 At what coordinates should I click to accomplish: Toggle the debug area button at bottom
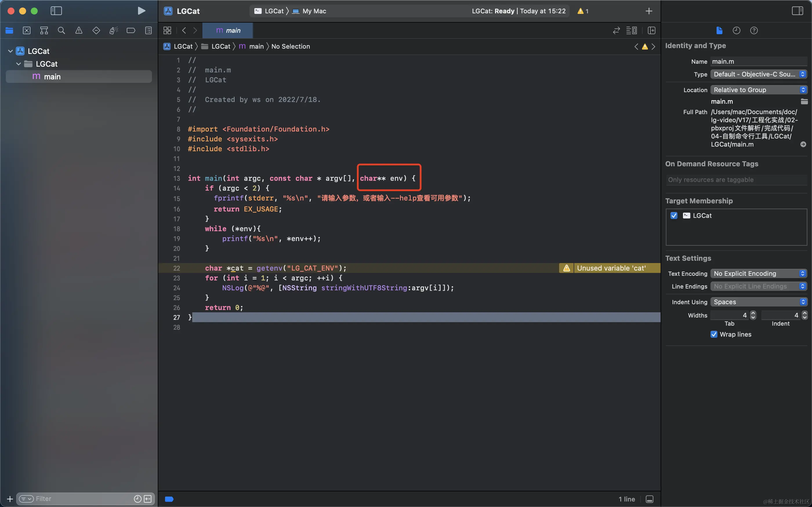click(649, 499)
